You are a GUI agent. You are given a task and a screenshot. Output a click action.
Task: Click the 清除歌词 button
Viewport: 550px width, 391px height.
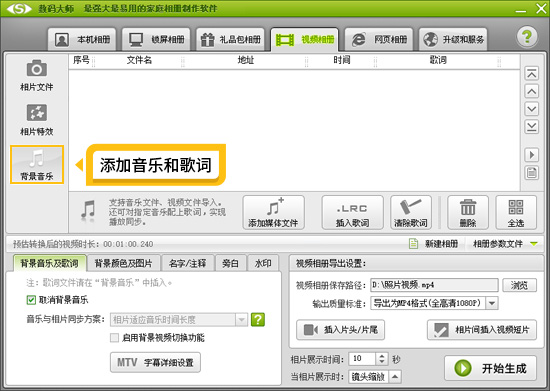click(x=411, y=213)
